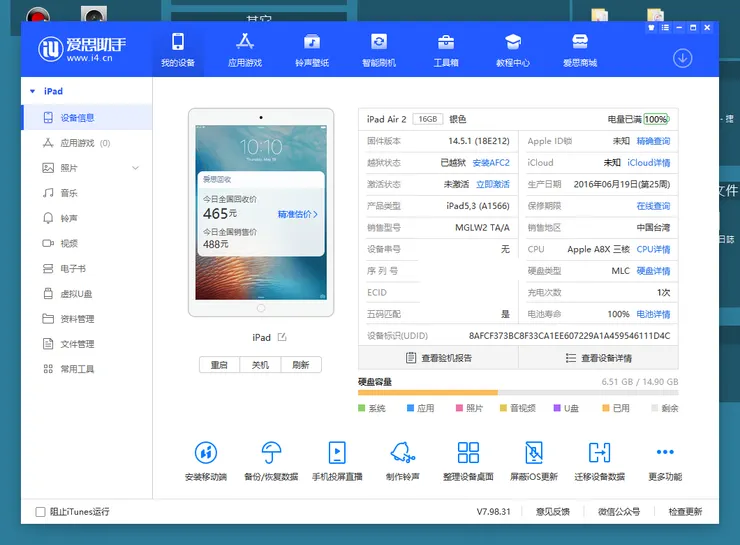This screenshot has width=740, height=545.
Task: Open 屏蔽iOS更新 tool
Action: tap(534, 461)
